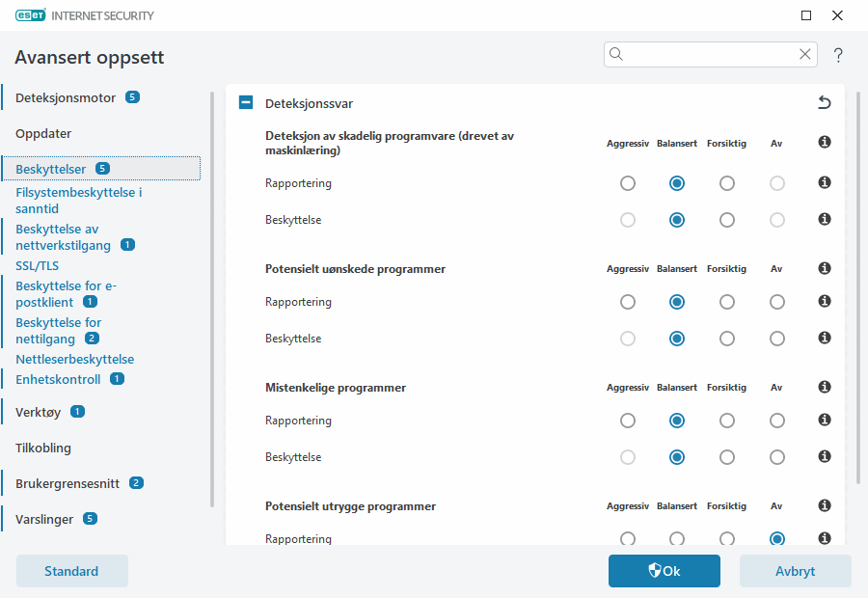Select Forsiktig for Mistenkelige programmer Beskyttelse
Viewport: 868px width, 598px height.
pos(727,457)
